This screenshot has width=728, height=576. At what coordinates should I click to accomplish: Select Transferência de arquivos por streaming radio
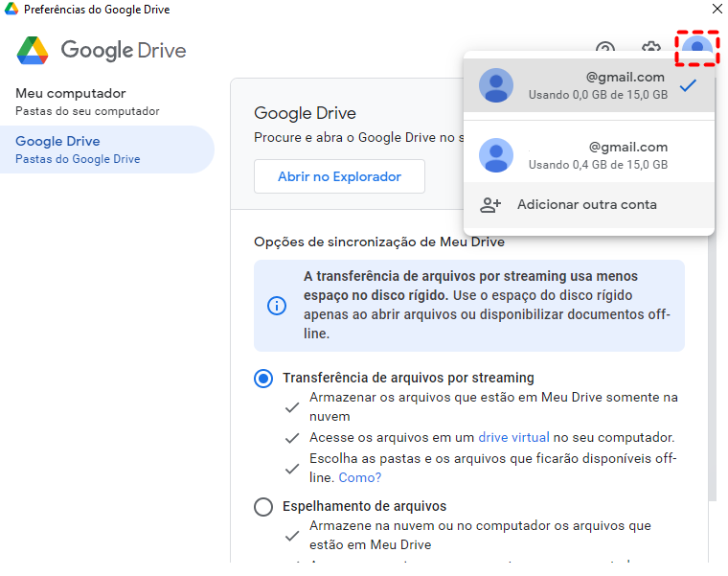[263, 379]
